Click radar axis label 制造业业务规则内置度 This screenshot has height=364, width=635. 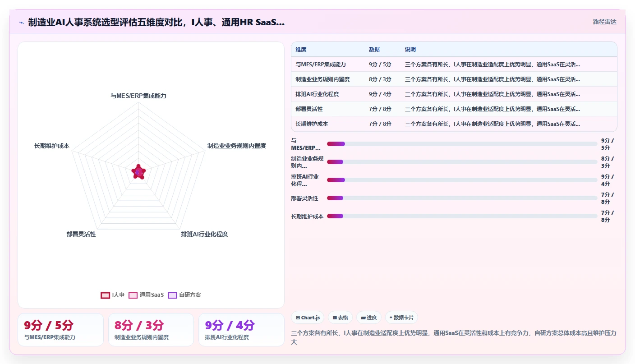pos(236,146)
